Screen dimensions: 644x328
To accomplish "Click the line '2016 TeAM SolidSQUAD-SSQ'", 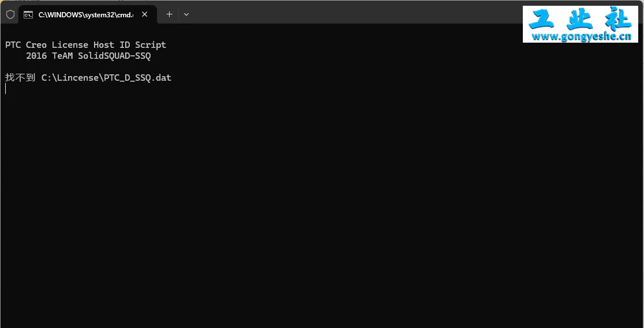I will (x=88, y=56).
